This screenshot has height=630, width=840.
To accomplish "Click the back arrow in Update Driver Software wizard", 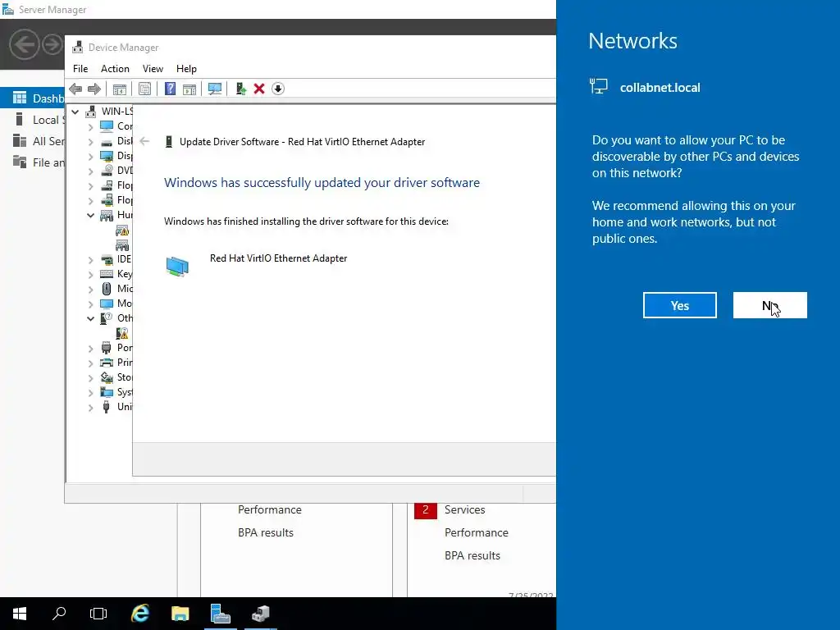I will pyautogui.click(x=144, y=141).
